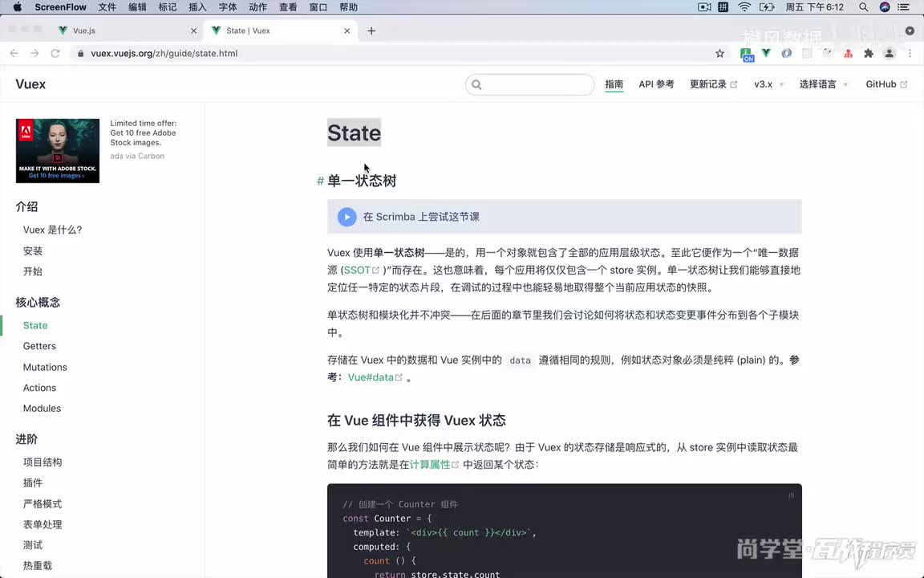Close the State | Vuex tab
The image size is (924, 578).
coord(347,31)
